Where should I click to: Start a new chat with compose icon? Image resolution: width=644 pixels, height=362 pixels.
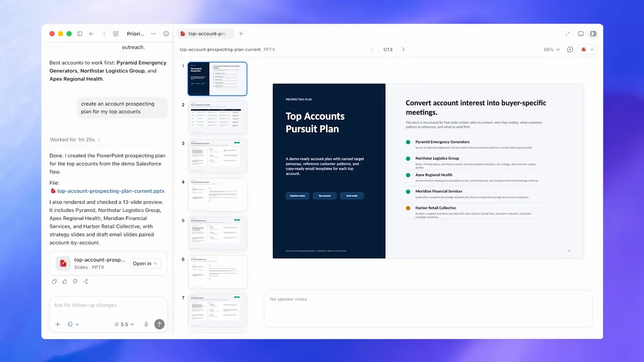coord(116,34)
